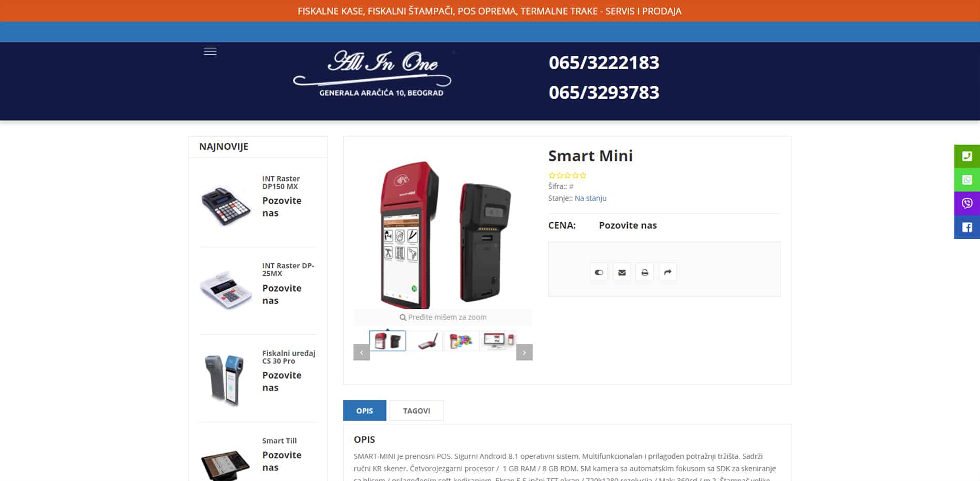
Task: Open the Fiskalni uređaj CS 30 Pro link
Action: click(x=288, y=357)
